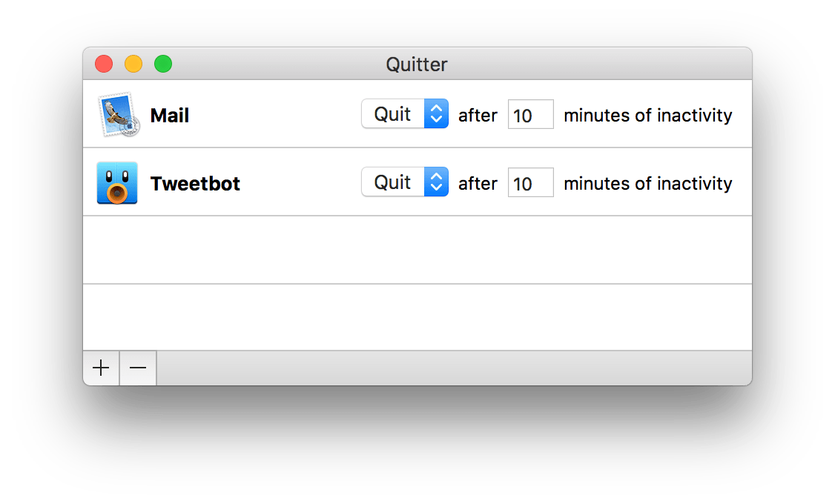Click the Quitter window title
Viewport: 835px width, 504px height.
(x=417, y=64)
